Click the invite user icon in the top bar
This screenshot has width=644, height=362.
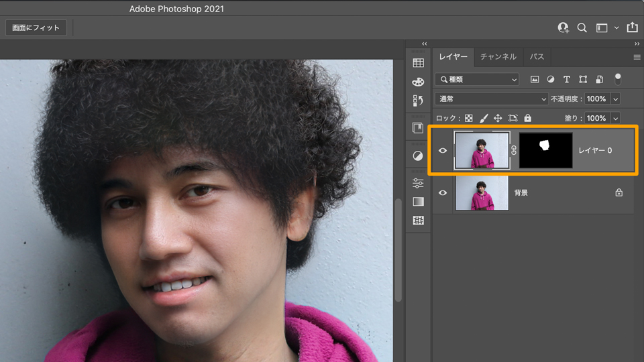click(563, 27)
